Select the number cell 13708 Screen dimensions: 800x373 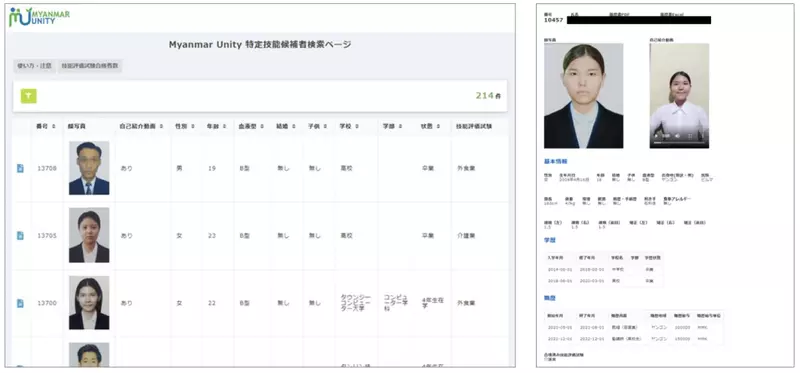tap(47, 168)
